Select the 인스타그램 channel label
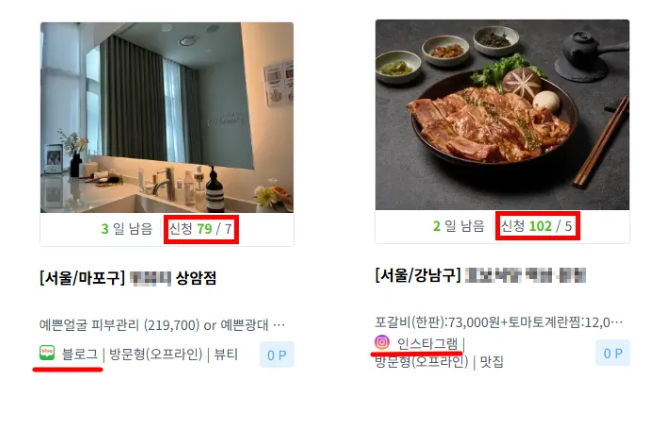The image size is (659, 421). click(427, 344)
